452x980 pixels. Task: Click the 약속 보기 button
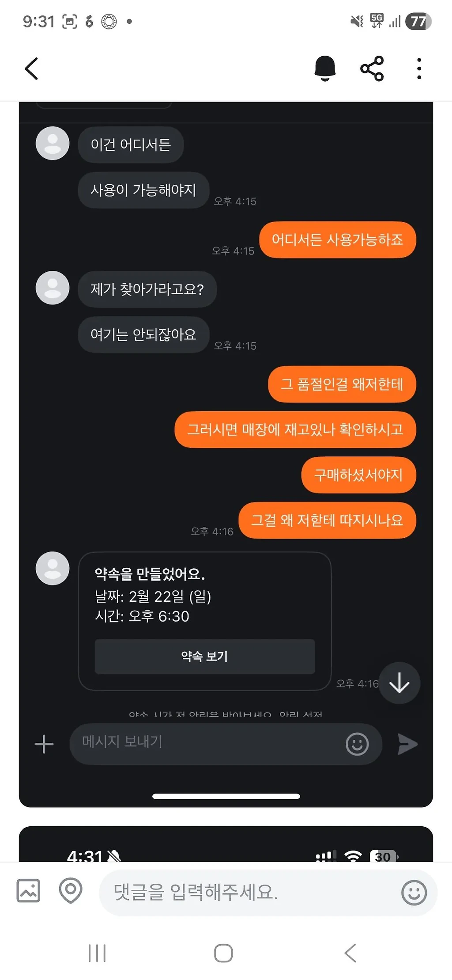(x=205, y=656)
